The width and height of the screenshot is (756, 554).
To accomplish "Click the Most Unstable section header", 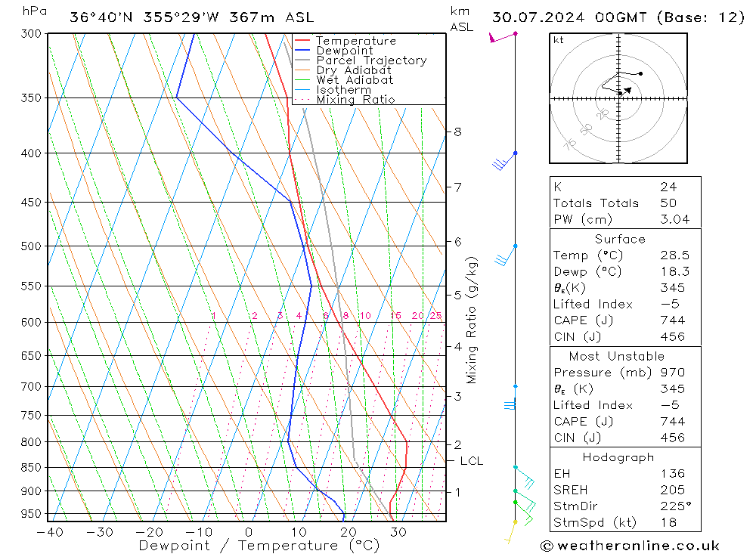I will (x=616, y=356).
